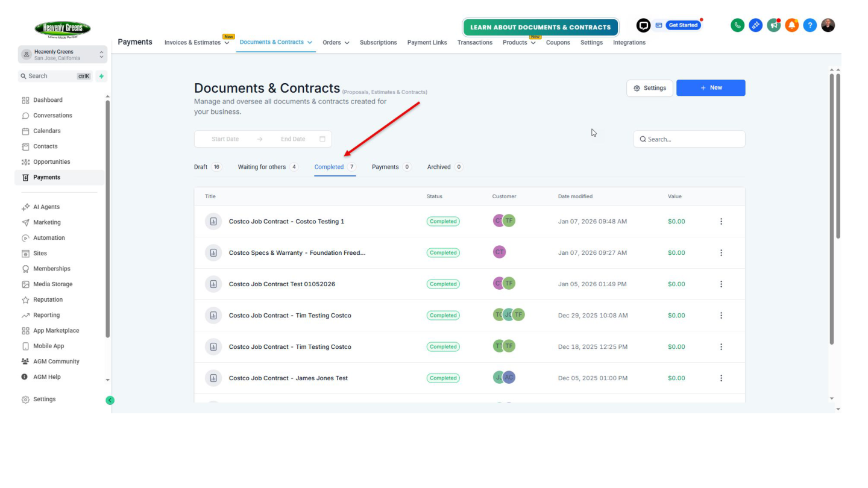Click the End Date field
This screenshot has width=868, height=488.
(x=293, y=139)
